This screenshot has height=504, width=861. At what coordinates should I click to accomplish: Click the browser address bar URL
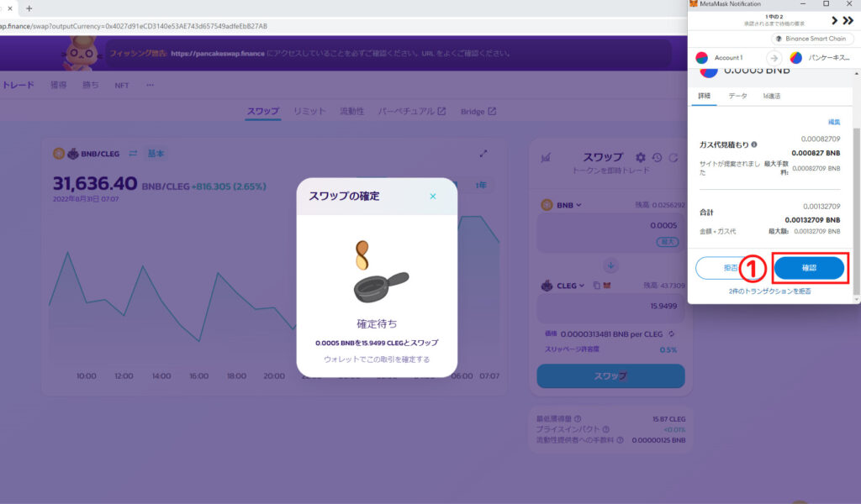[134, 26]
